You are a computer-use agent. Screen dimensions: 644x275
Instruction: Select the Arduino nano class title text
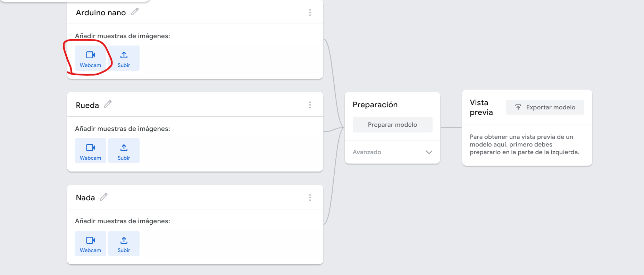click(101, 12)
